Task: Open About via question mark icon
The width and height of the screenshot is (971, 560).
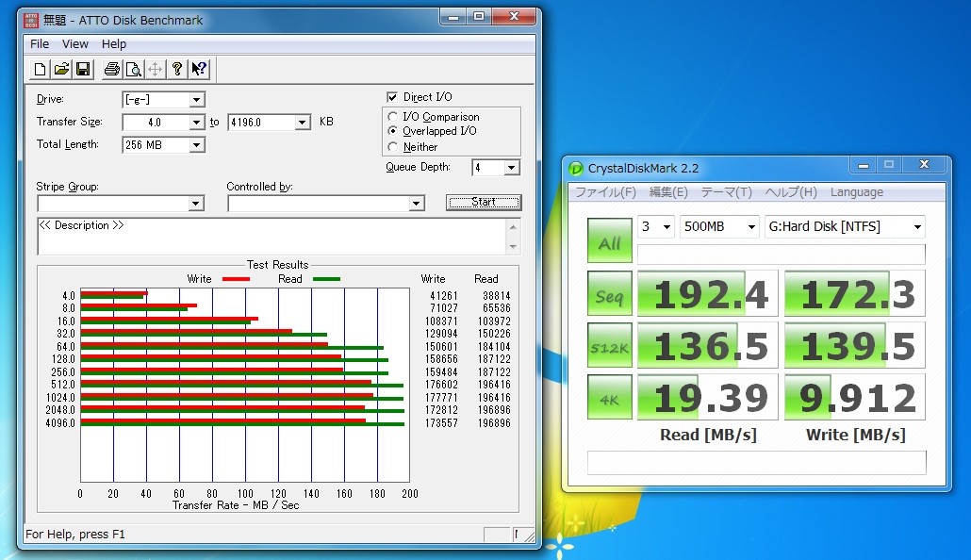Action: (177, 70)
